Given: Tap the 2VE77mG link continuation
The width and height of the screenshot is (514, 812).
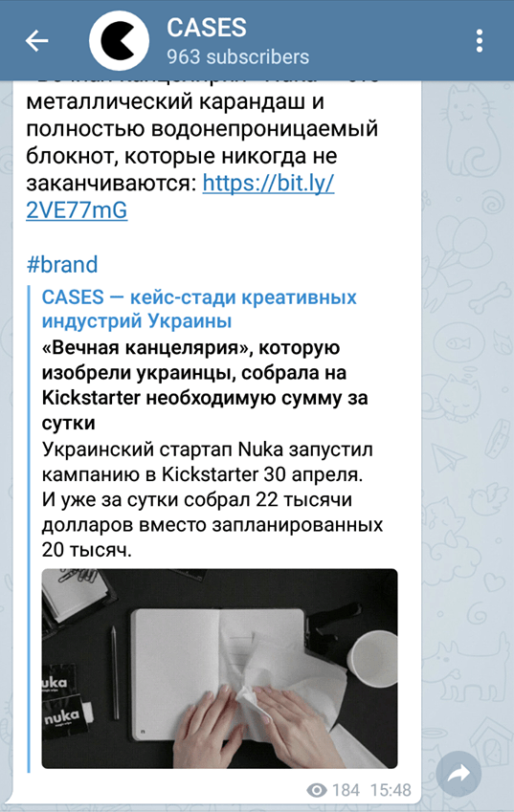Looking at the screenshot, I should [x=77, y=209].
